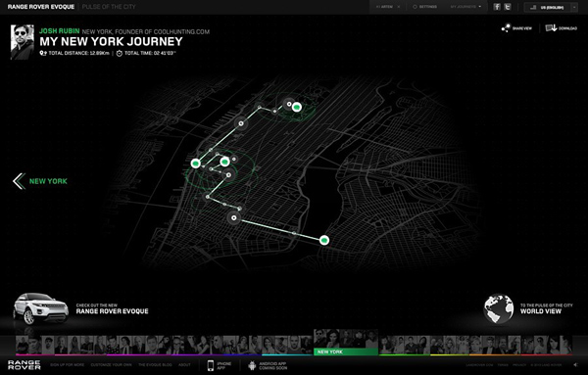Click the Android App robot icon

[253, 365]
